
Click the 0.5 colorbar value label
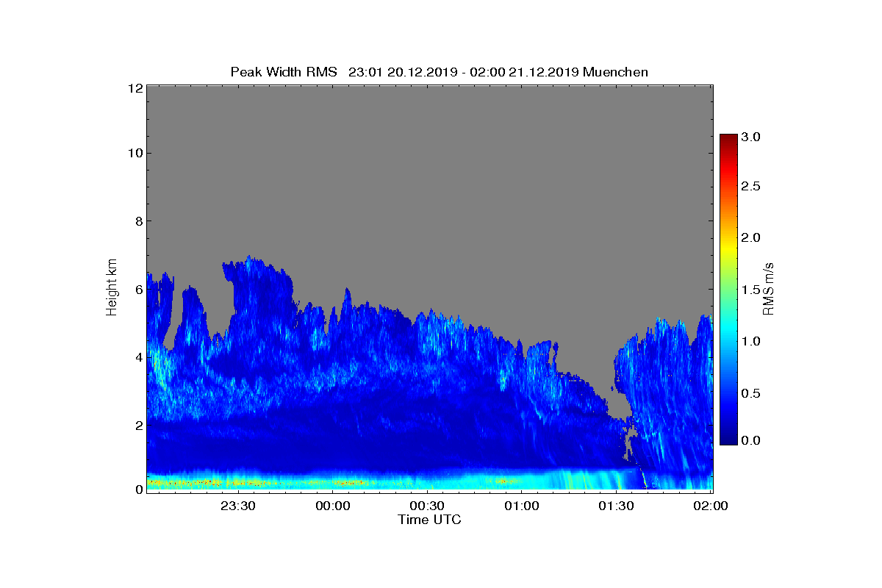[x=750, y=394]
